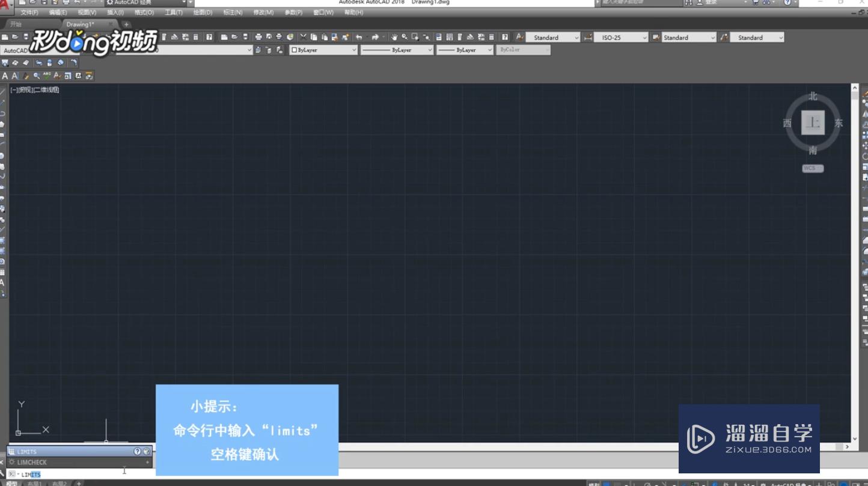Open the 修改(M) menu
Image resolution: width=868 pixels, height=486 pixels.
tap(263, 13)
